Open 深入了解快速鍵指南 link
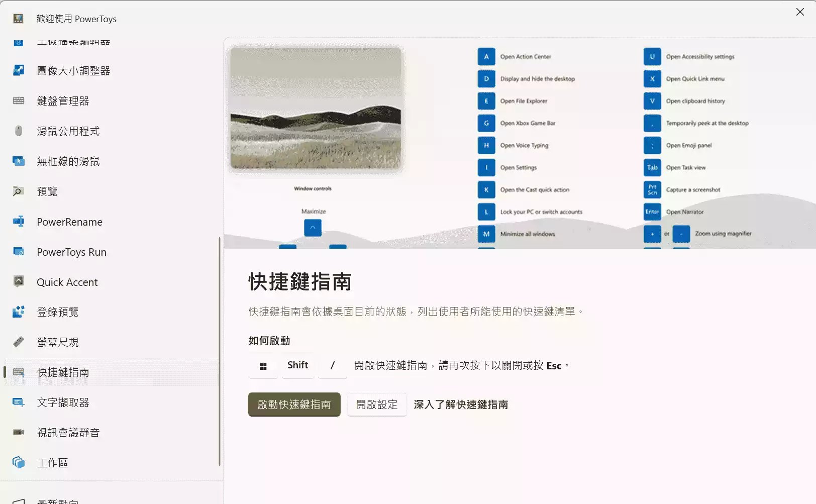Screen dimensions: 816x504 [461, 405]
